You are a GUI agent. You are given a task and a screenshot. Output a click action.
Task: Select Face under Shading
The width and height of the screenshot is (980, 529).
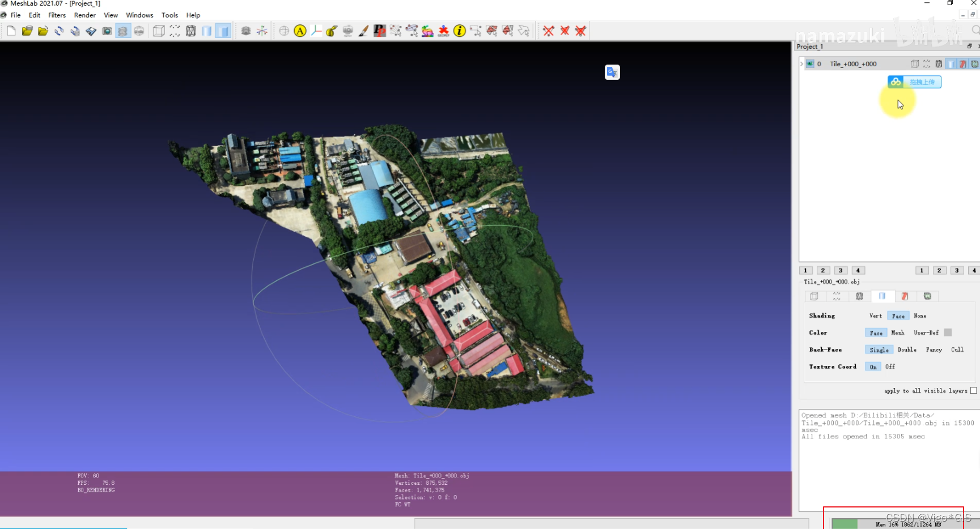898,316
